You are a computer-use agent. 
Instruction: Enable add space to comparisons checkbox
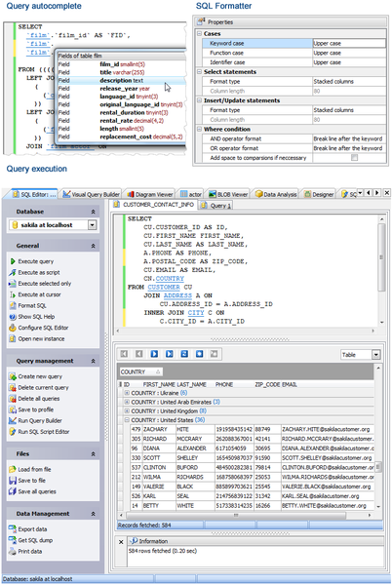coord(354,158)
